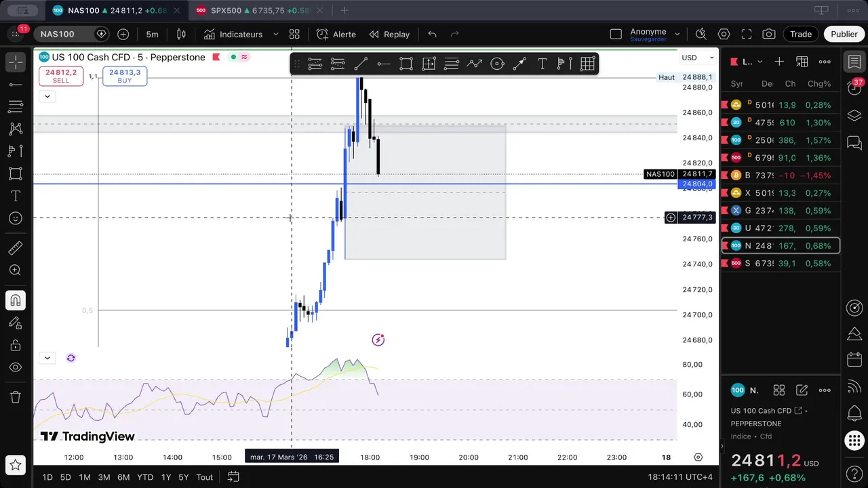
Task: Open trend line tools in left sidebar
Action: pos(15,85)
